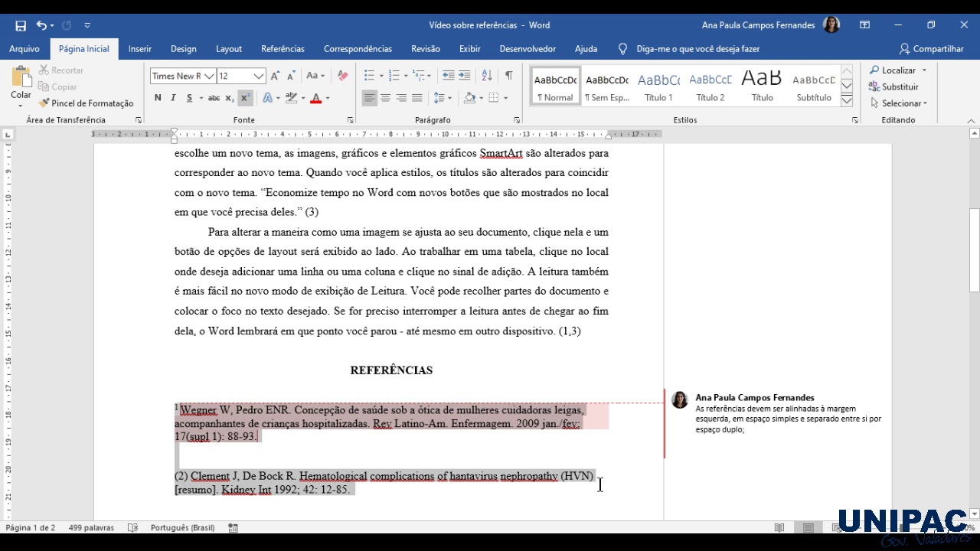Viewport: 980px width, 551px height.
Task: Expand the styles gallery
Action: pyautogui.click(x=847, y=101)
